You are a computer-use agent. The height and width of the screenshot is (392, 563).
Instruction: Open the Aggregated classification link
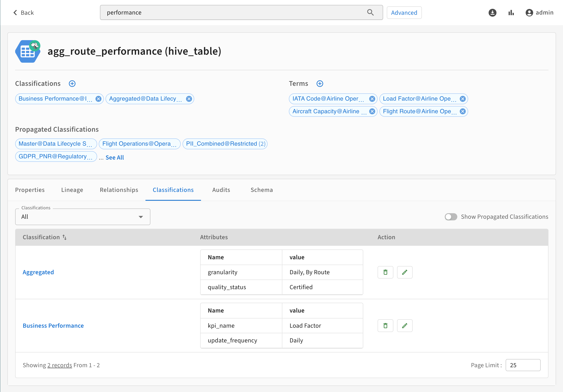click(38, 272)
